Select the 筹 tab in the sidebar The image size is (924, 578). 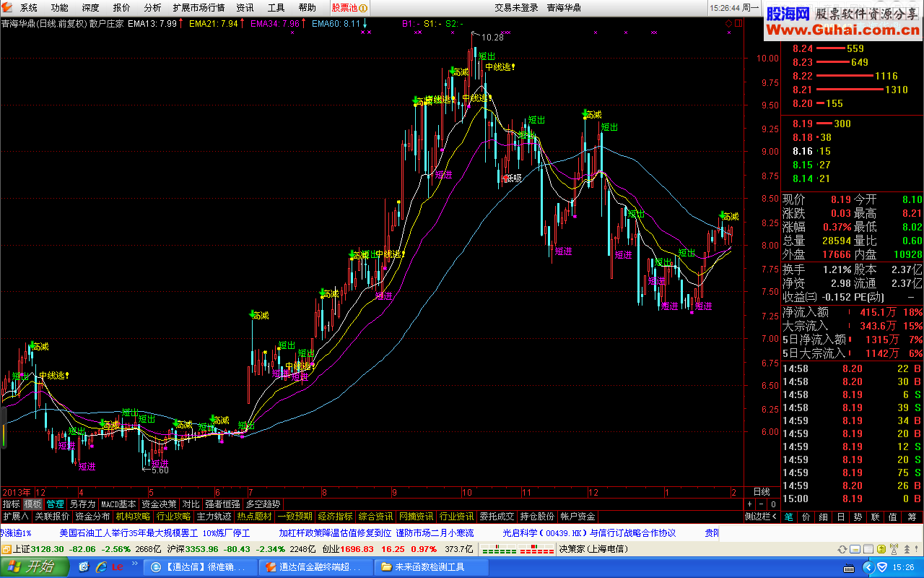912,517
